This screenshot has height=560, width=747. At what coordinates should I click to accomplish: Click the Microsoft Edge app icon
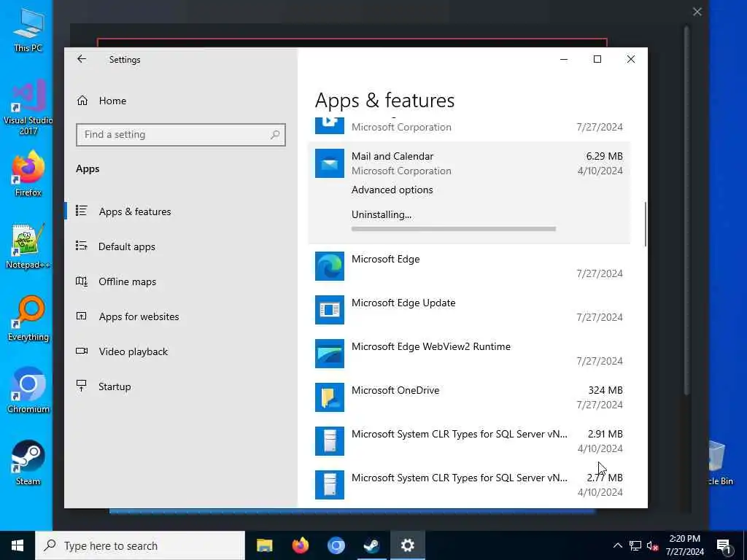click(x=329, y=266)
